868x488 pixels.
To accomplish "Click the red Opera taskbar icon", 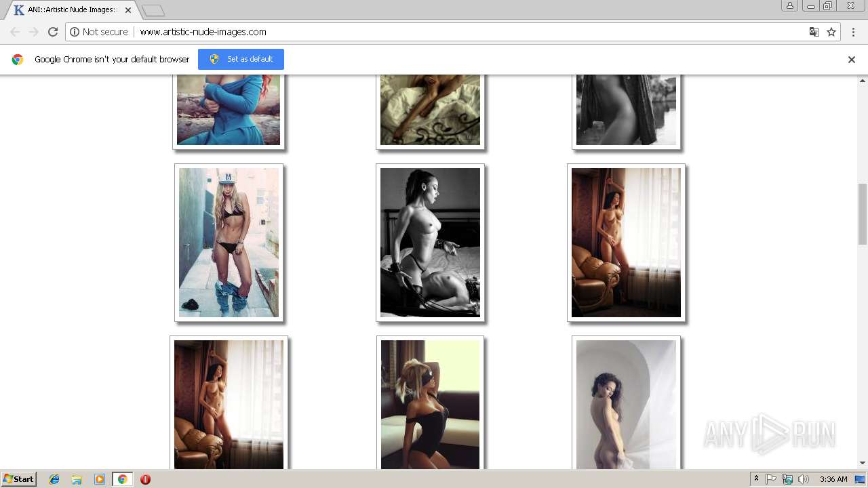I will [x=145, y=479].
